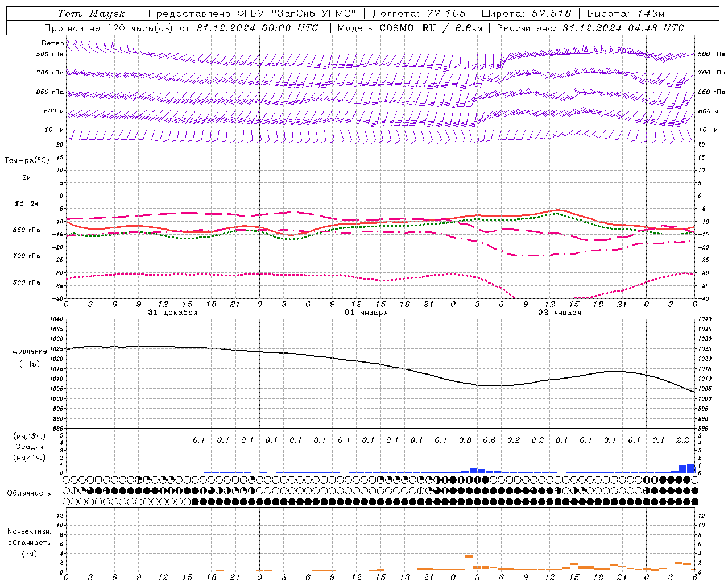Image resolution: width=728 pixels, height=582 pixels.
Task: Click the highest orange convective cloud bar
Action: [469, 556]
